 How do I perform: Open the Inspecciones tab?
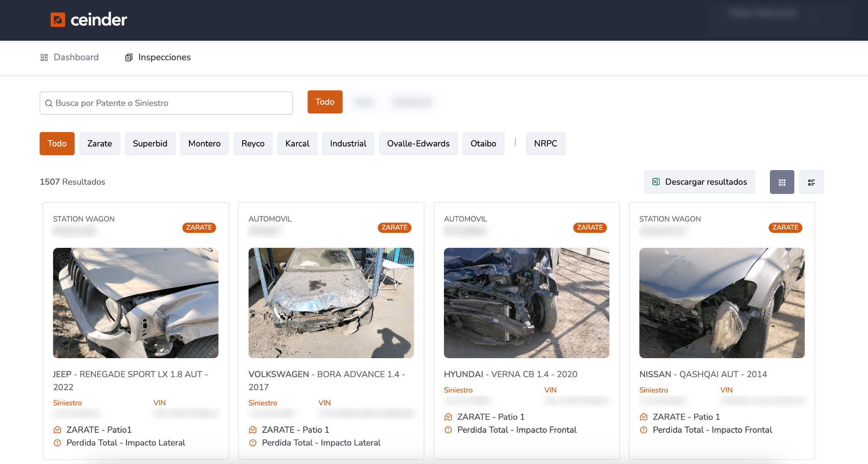click(158, 57)
